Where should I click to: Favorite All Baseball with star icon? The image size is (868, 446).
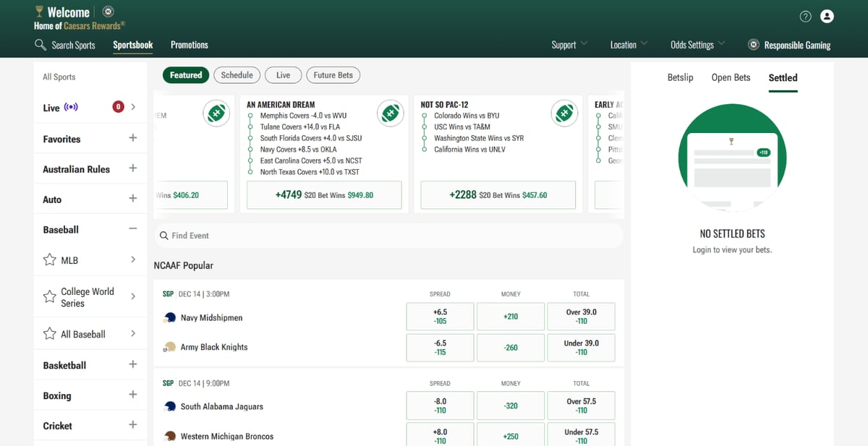50,333
